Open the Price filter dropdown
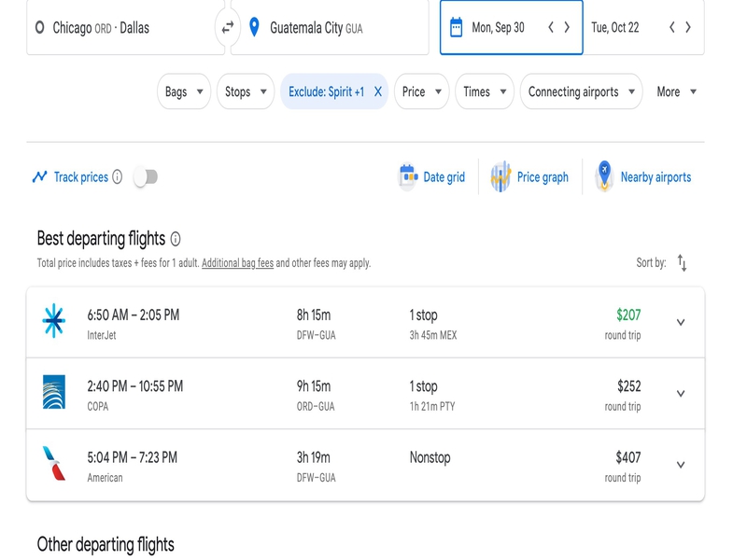 click(422, 91)
